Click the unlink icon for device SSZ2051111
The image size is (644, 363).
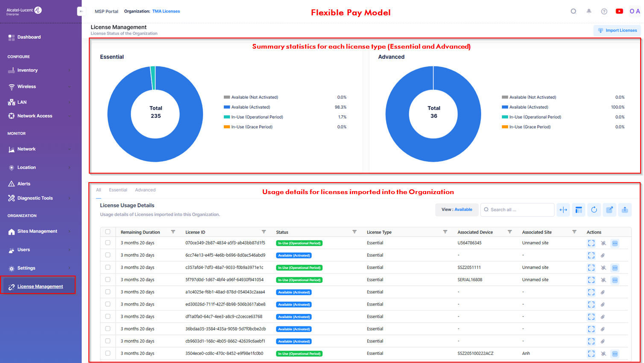[603, 268]
